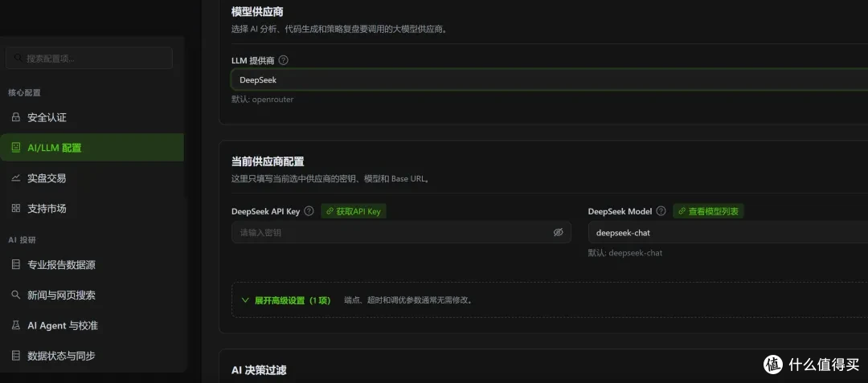Click the help icon next to DeepSeek API Key
Screen dimensions: 868x383
click(309, 210)
